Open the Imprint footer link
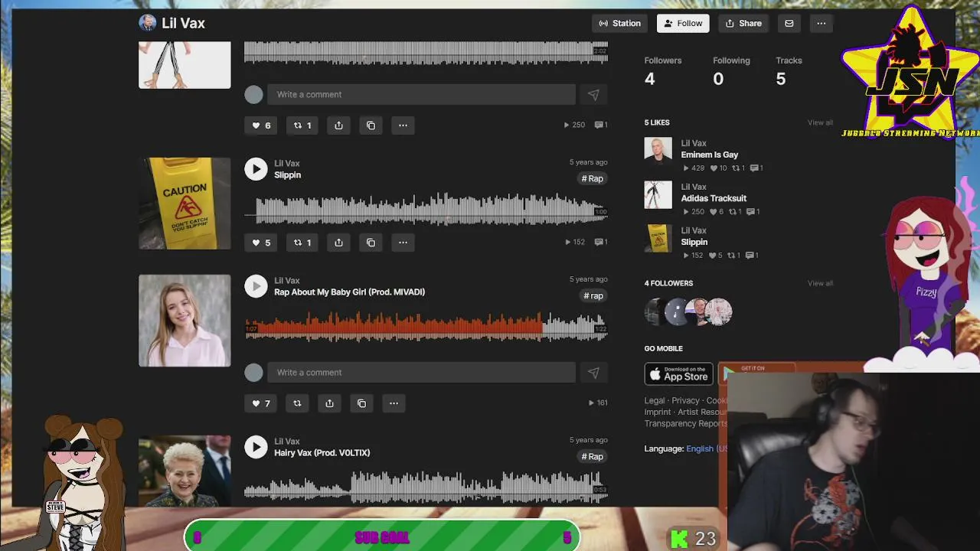The image size is (980, 551). pos(658,412)
